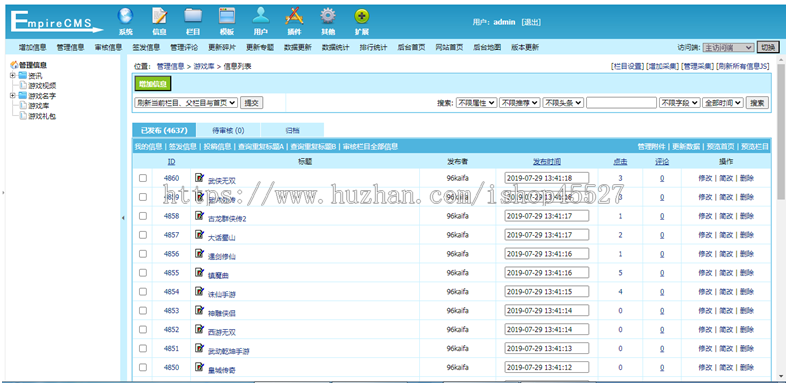Click the home icon beside 管理信息 tree root
Screen dimensions: 788x385
pyautogui.click(x=14, y=65)
